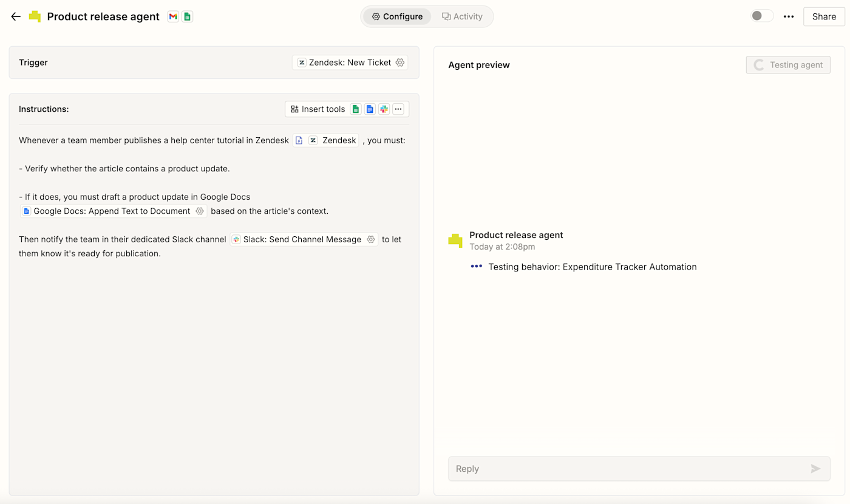Open more tools ellipsis in instructions toolbar
This screenshot has width=850, height=504.
coord(398,109)
